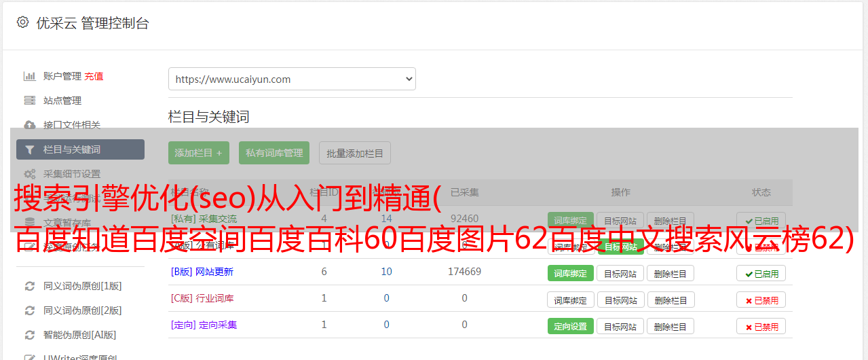This screenshot has height=360, width=868.
Task: Click the gears icon beside 采集细节设置
Action: coord(29,174)
